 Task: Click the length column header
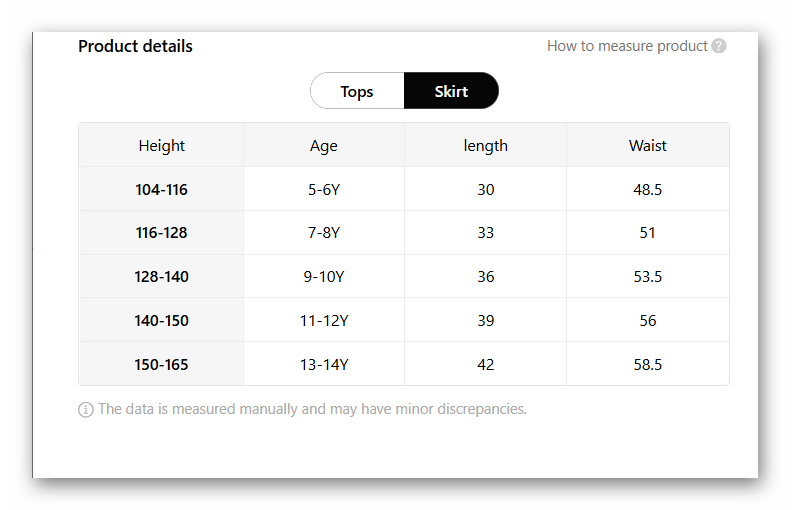pos(486,145)
